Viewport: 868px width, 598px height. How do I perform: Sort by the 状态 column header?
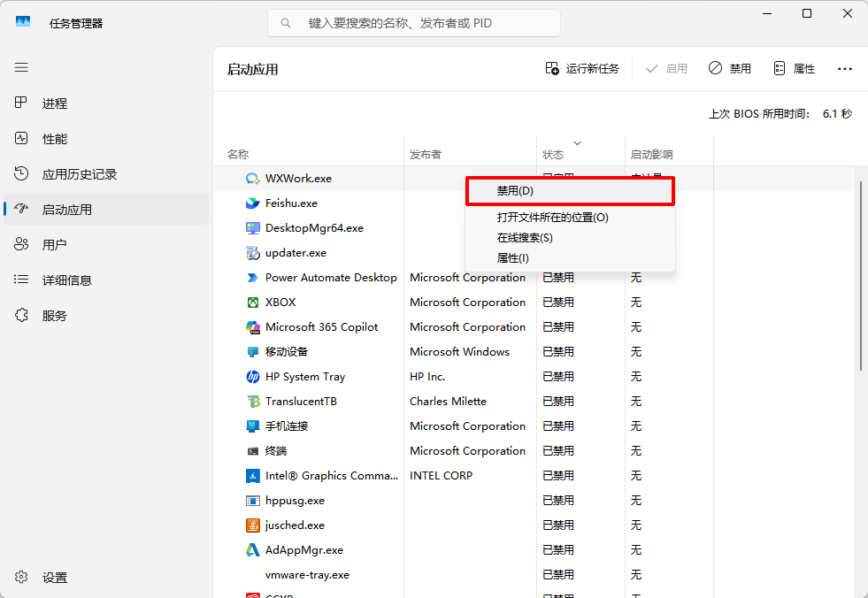coord(581,150)
